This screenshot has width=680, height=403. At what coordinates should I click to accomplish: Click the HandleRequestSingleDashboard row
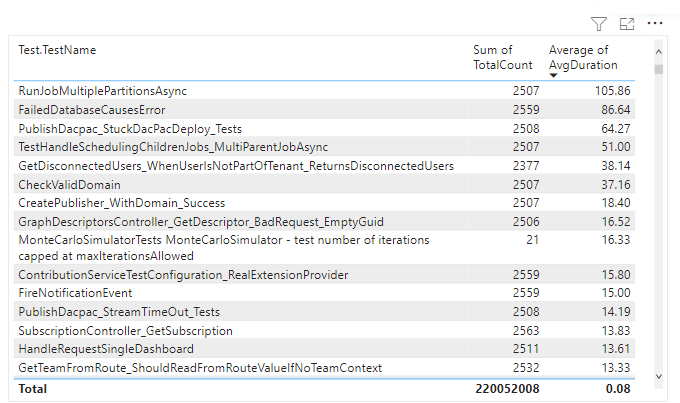pos(106,349)
